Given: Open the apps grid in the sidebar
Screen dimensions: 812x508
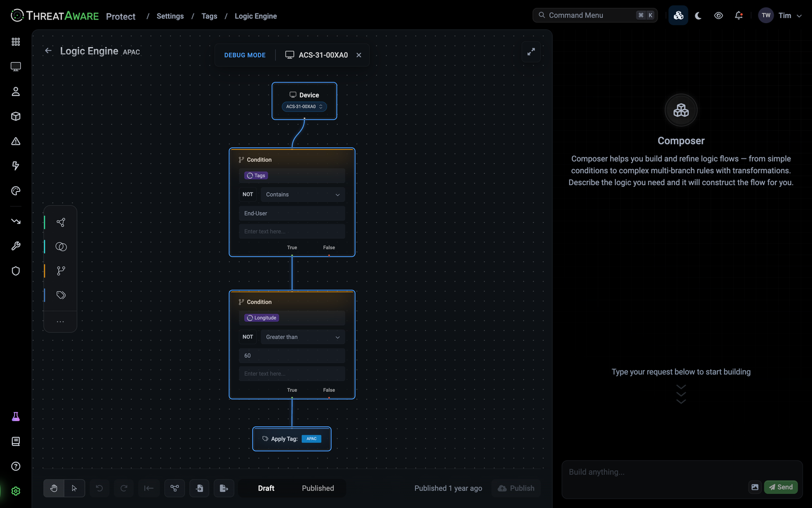Looking at the screenshot, I should (16, 42).
